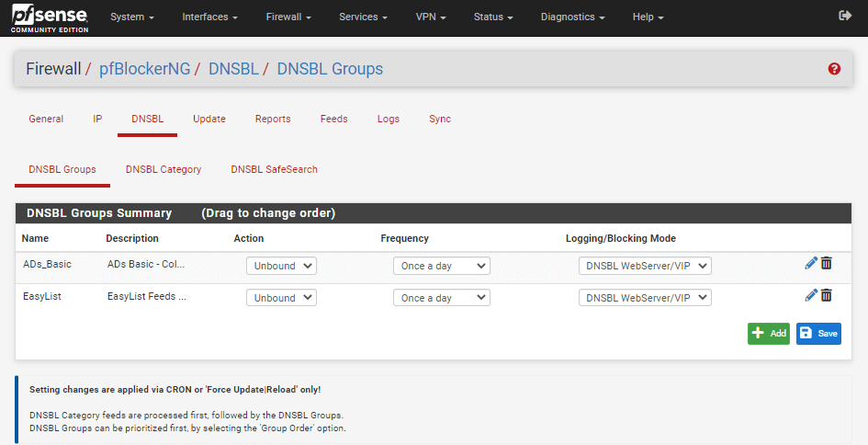Open Logging/Blocking Mode dropdown for ADs_Basic
This screenshot has width=868, height=445.
click(645, 266)
